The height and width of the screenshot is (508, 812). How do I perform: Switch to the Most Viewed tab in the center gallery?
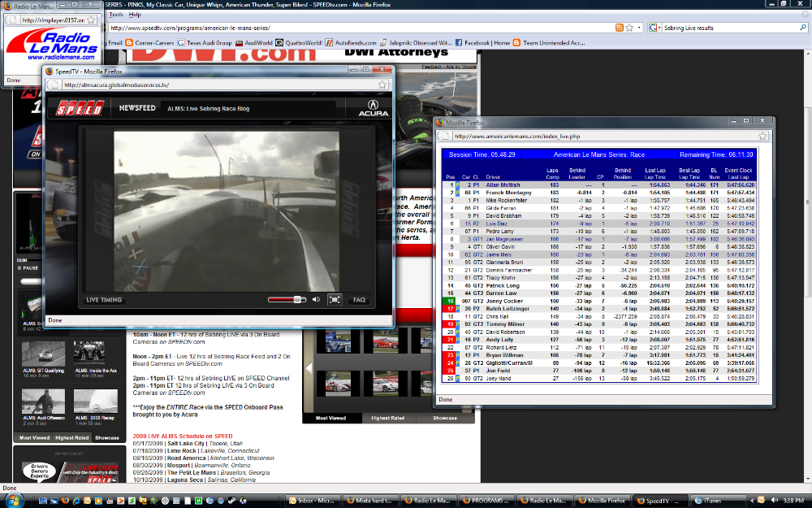(x=331, y=418)
